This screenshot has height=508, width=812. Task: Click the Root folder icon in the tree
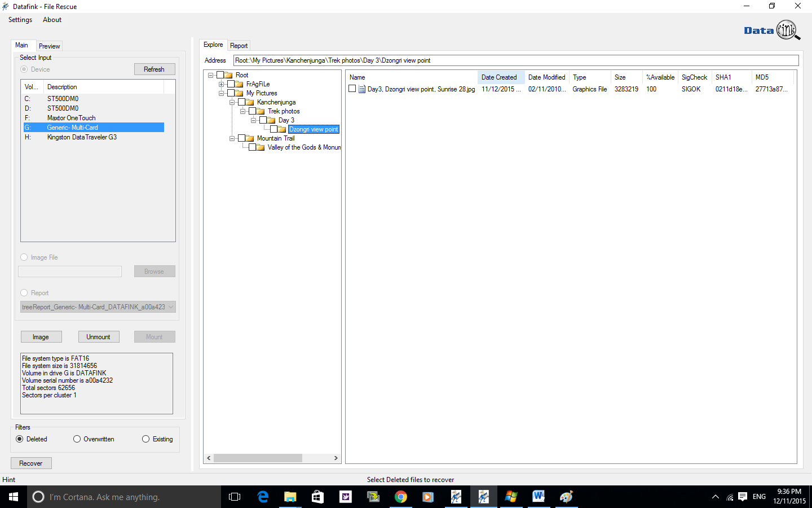pyautogui.click(x=228, y=75)
